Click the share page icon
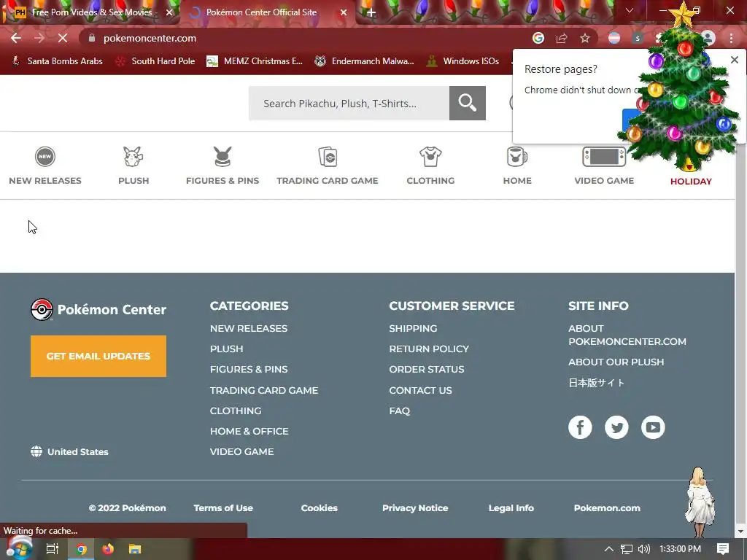This screenshot has width=747, height=560. [x=562, y=38]
